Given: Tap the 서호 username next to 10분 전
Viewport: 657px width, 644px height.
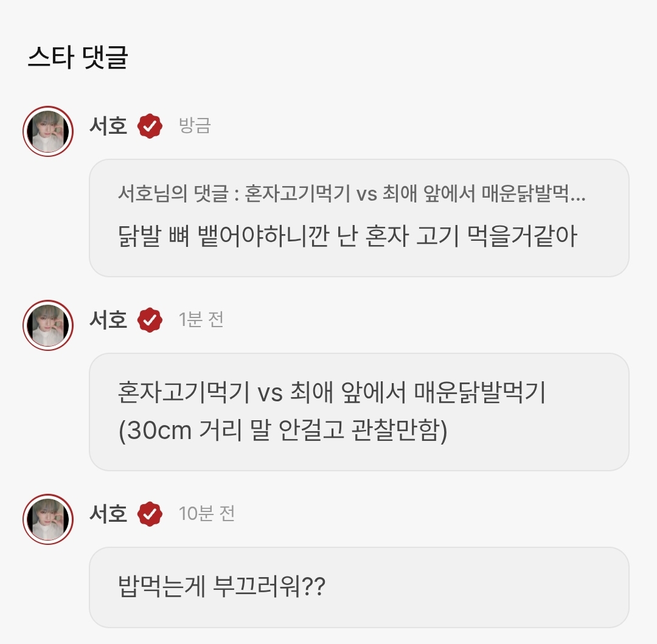Looking at the screenshot, I should pyautogui.click(x=108, y=514).
